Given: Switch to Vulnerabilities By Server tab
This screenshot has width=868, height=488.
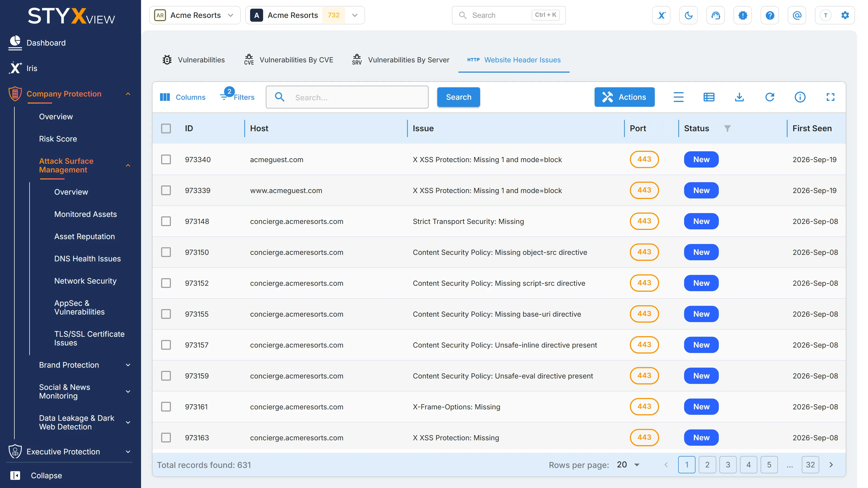Looking at the screenshot, I should pos(401,60).
